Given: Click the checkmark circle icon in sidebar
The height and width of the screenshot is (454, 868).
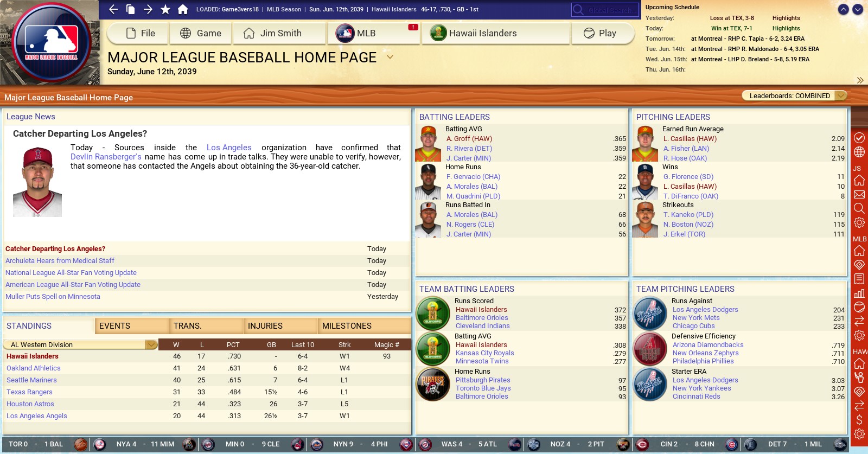Looking at the screenshot, I should [x=859, y=138].
